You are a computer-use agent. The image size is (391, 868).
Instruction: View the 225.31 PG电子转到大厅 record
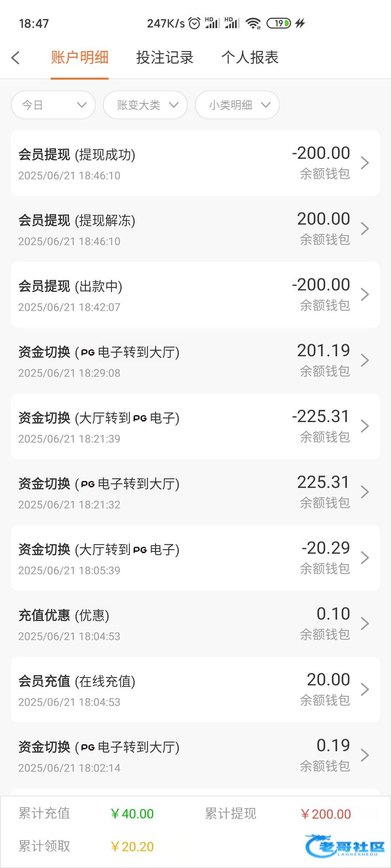(195, 492)
